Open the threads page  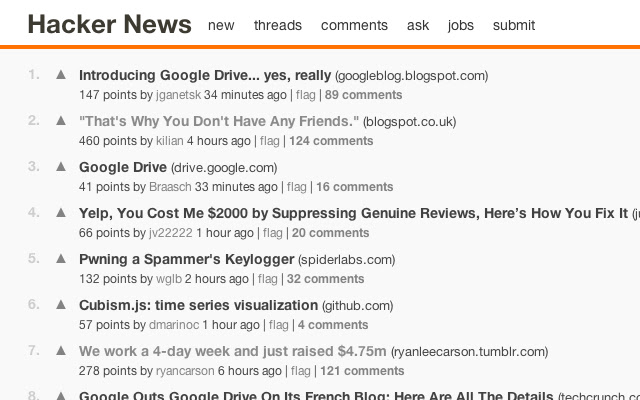pos(278,25)
